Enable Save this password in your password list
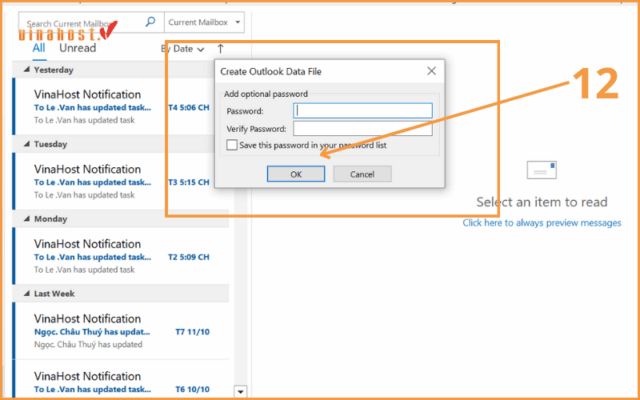 pos(232,145)
